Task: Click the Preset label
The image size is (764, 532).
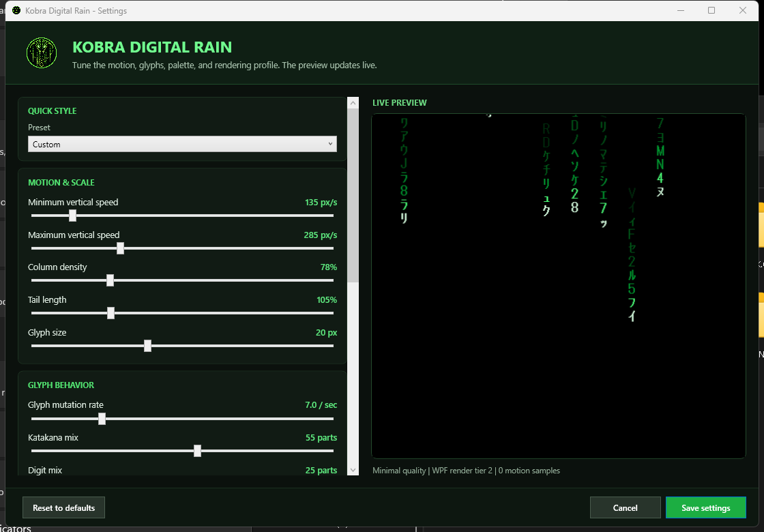Action: 39,127
